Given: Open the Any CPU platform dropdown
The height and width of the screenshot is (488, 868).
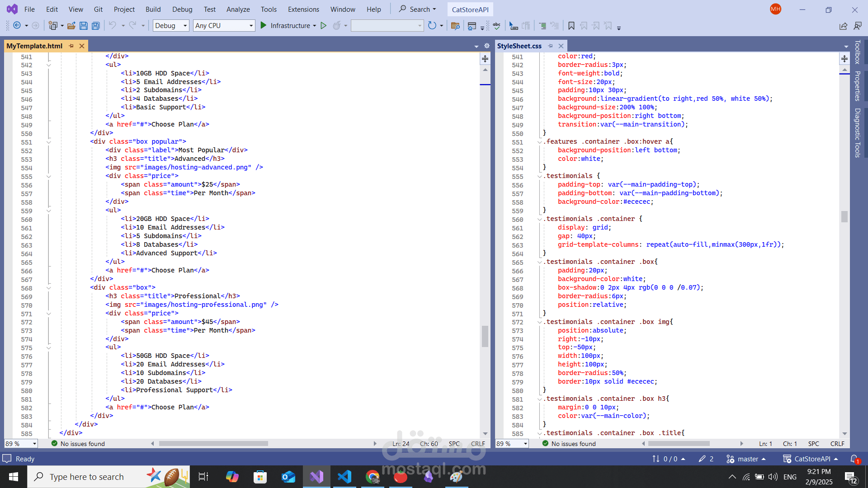Looking at the screenshot, I should 251,26.
